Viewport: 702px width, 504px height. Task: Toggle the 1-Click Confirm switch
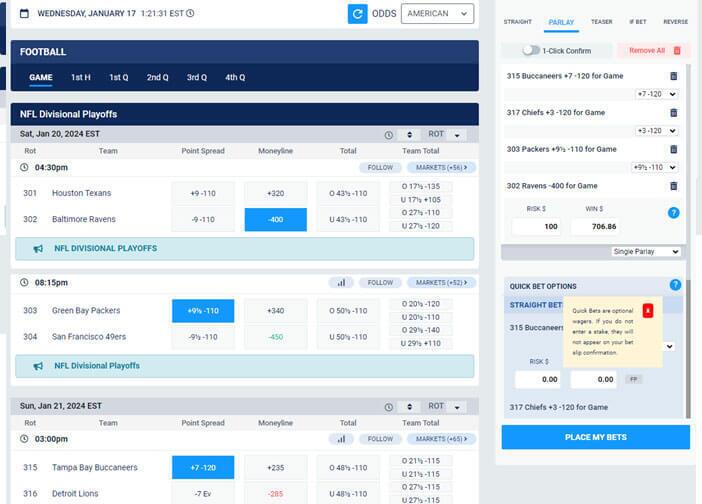point(531,51)
